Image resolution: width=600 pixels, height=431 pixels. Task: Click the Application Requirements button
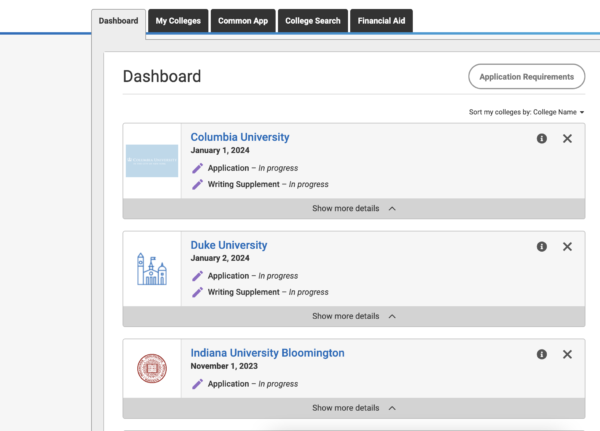point(527,77)
